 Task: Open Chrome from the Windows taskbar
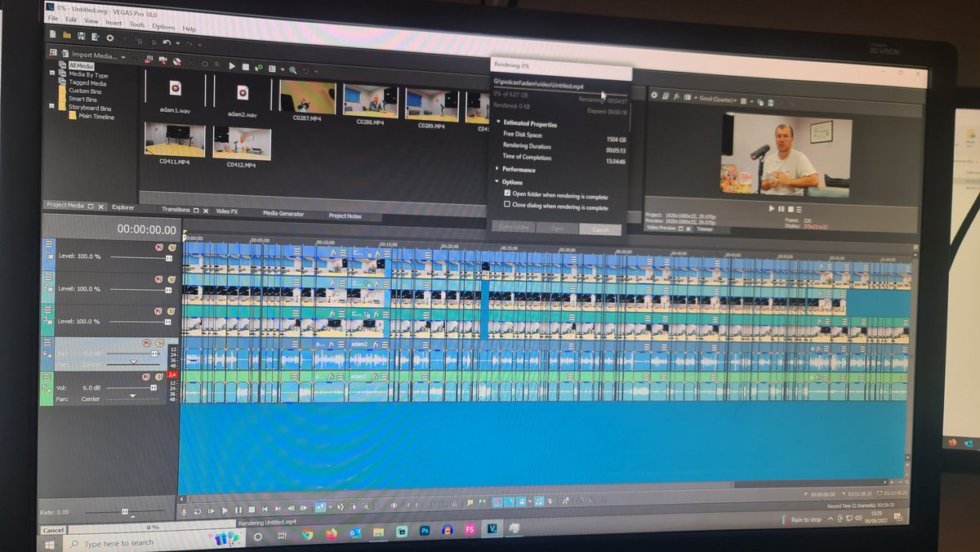click(307, 536)
